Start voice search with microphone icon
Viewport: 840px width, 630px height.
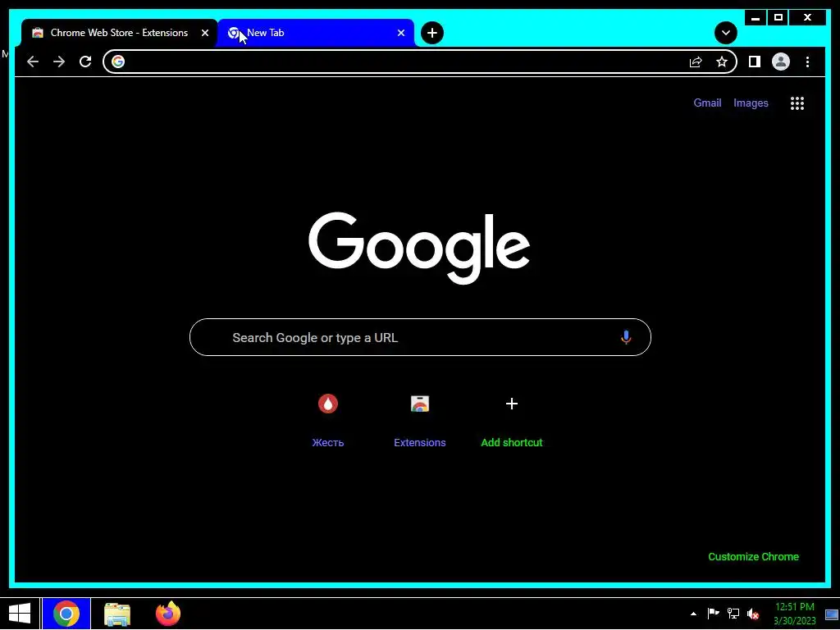(626, 337)
